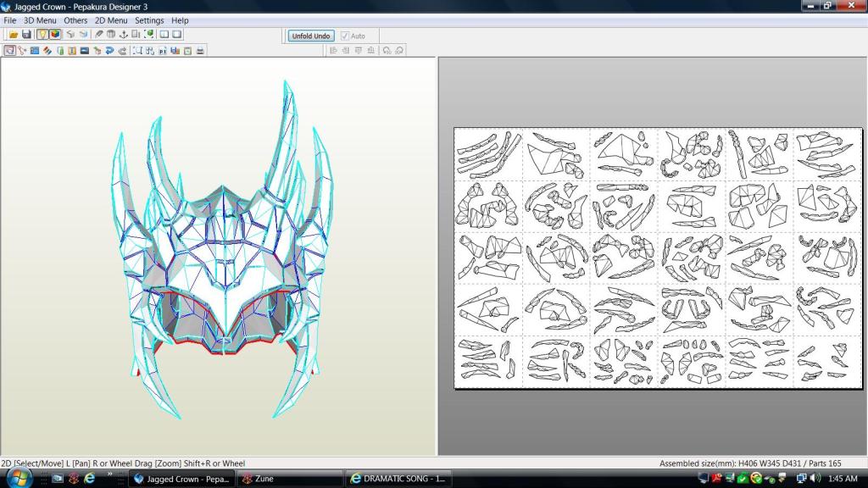The height and width of the screenshot is (488, 868).
Task: Open the Help menu
Action: (180, 20)
